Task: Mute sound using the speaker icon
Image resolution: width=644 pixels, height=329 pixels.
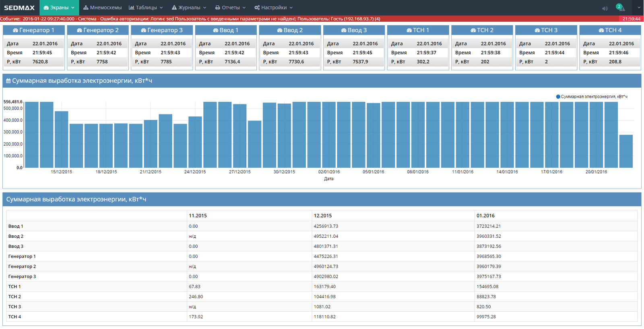Action: click(605, 8)
